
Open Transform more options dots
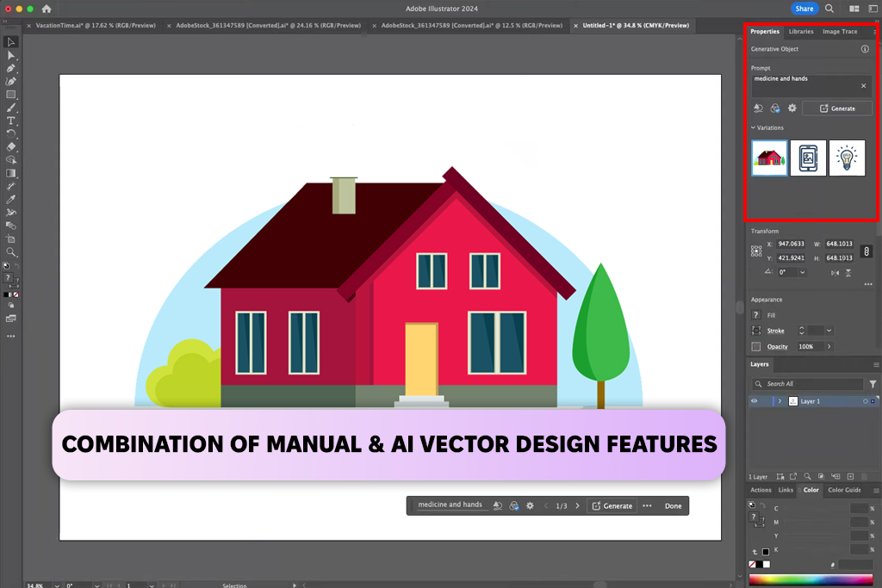tap(868, 284)
